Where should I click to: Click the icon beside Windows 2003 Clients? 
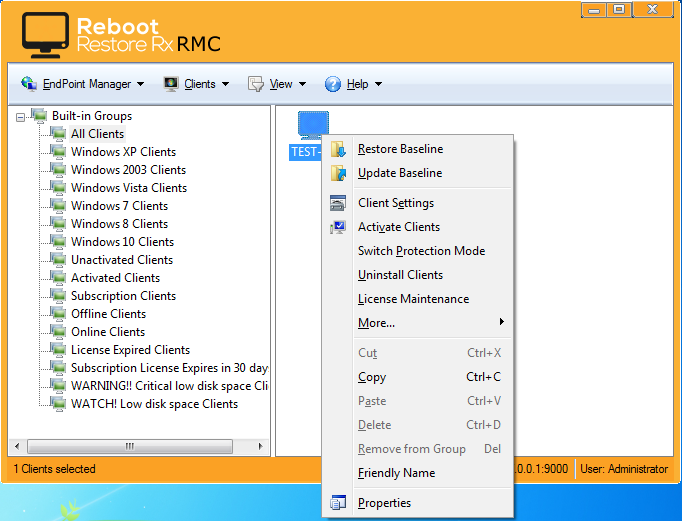(x=58, y=170)
